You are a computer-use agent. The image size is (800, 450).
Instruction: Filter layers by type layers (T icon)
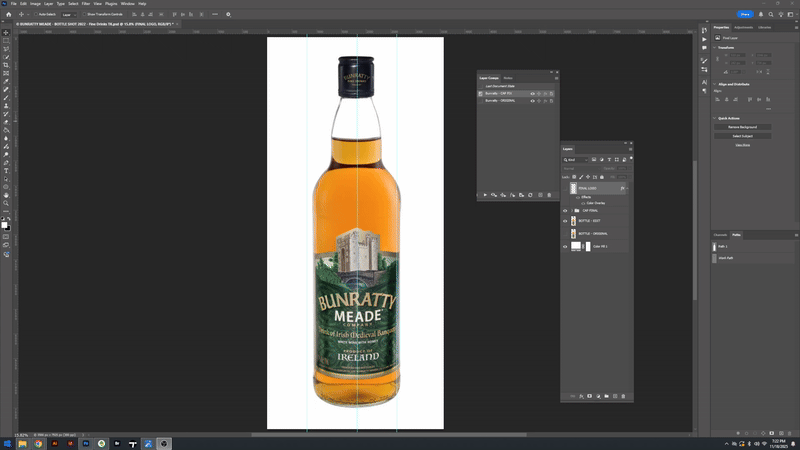click(609, 160)
